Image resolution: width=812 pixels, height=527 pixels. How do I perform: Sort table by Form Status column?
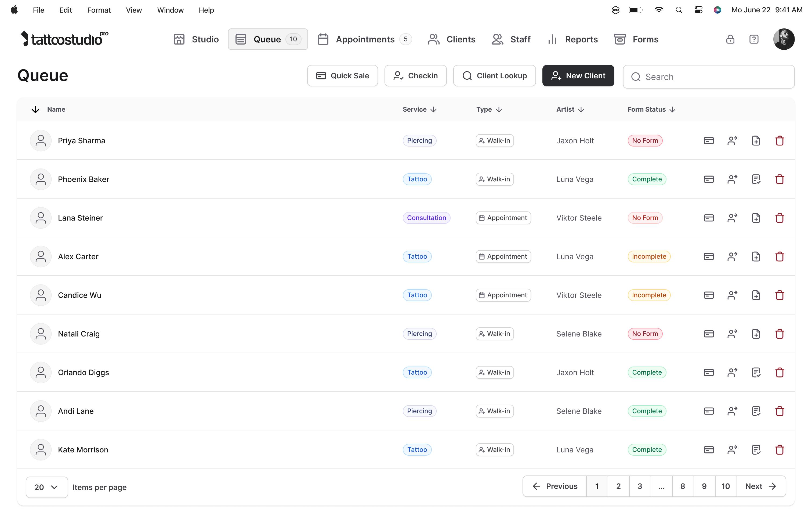tap(651, 109)
